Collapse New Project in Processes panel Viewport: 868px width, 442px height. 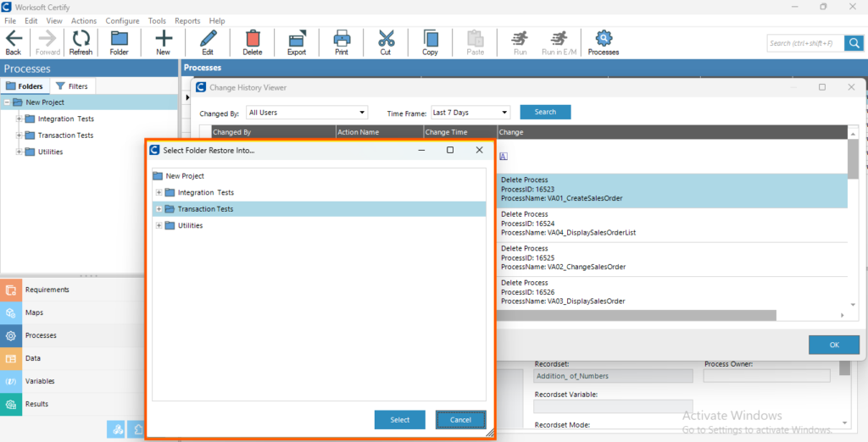7,102
